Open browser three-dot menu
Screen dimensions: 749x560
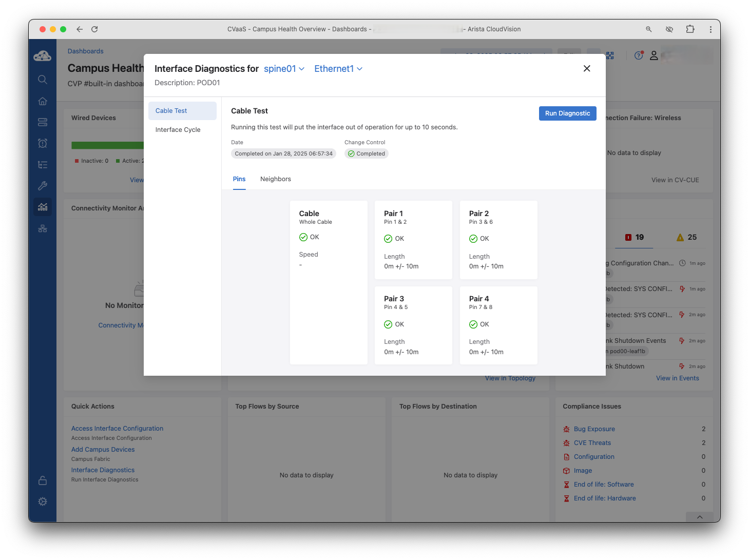pos(710,29)
